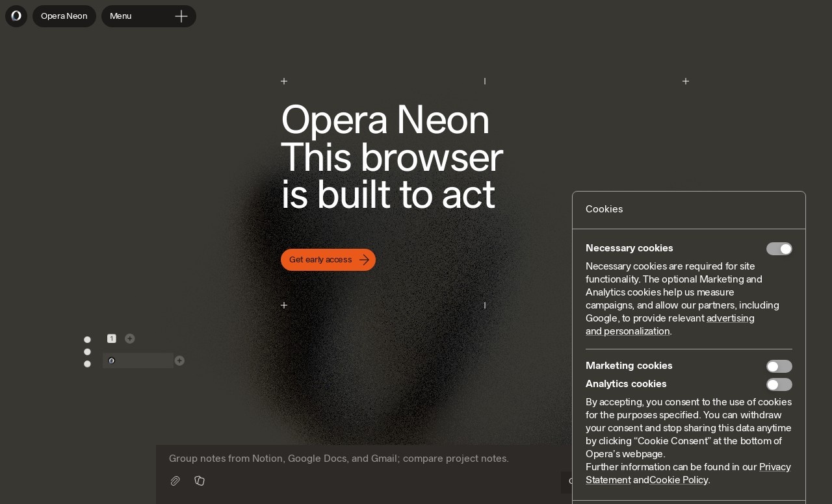The width and height of the screenshot is (832, 504).
Task: Click the 'is built to act' headline
Action: click(388, 194)
